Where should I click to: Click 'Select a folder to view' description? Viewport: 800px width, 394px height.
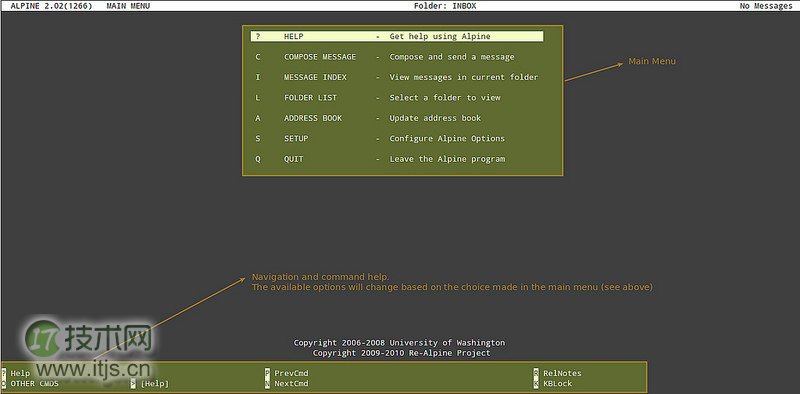tap(445, 97)
